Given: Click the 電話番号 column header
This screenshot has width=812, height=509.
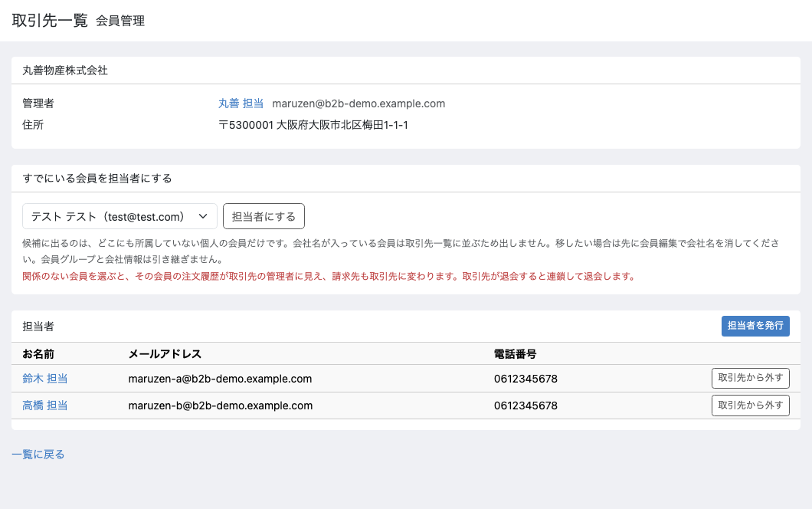Looking at the screenshot, I should (516, 354).
